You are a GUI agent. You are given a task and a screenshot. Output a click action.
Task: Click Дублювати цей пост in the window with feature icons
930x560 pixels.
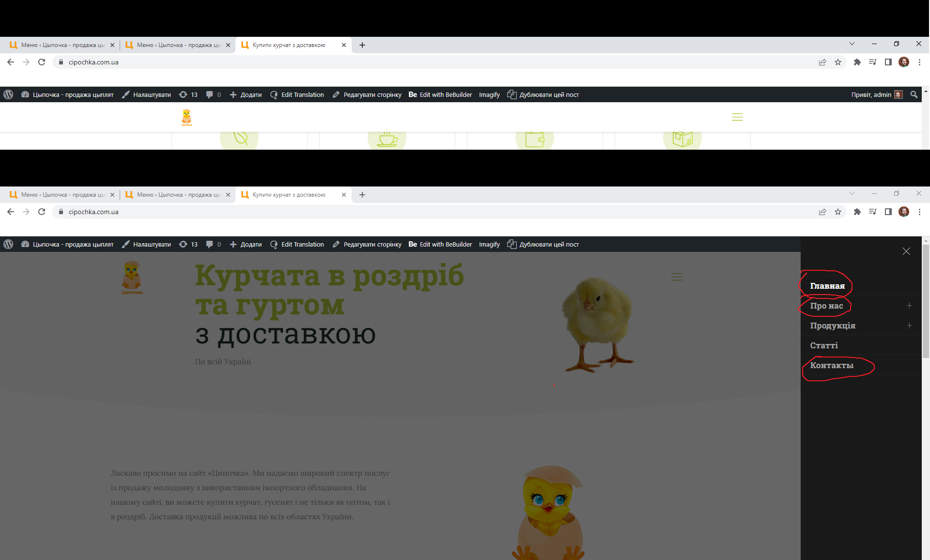coord(543,94)
